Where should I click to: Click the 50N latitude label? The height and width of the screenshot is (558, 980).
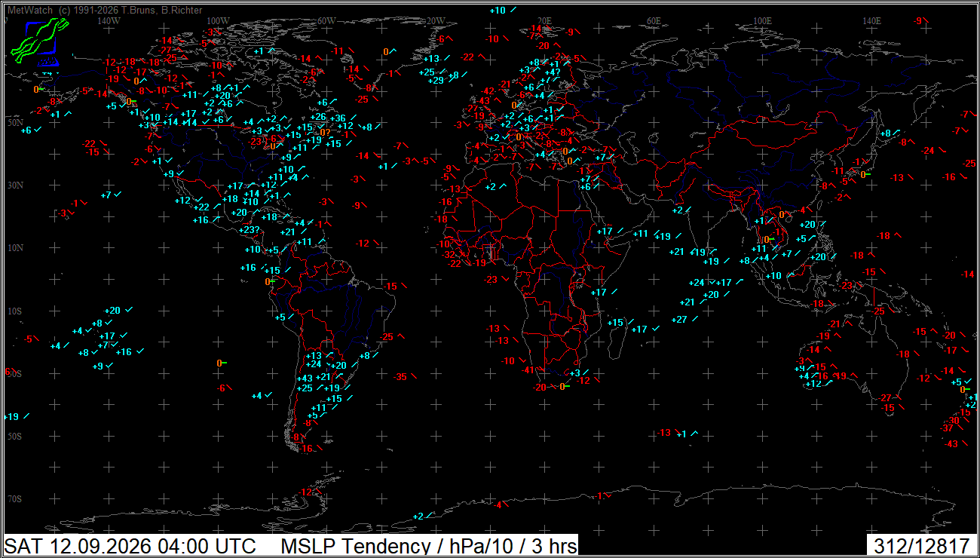15,122
